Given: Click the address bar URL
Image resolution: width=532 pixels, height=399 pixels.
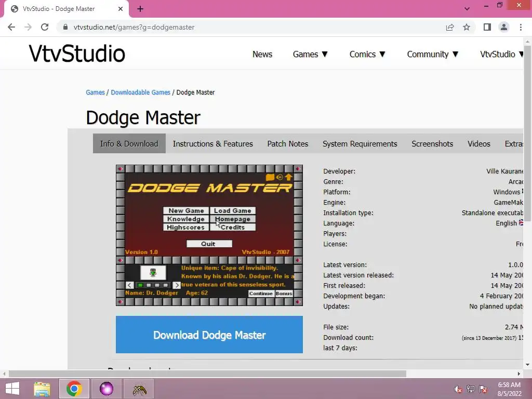Looking at the screenshot, I should (x=134, y=27).
